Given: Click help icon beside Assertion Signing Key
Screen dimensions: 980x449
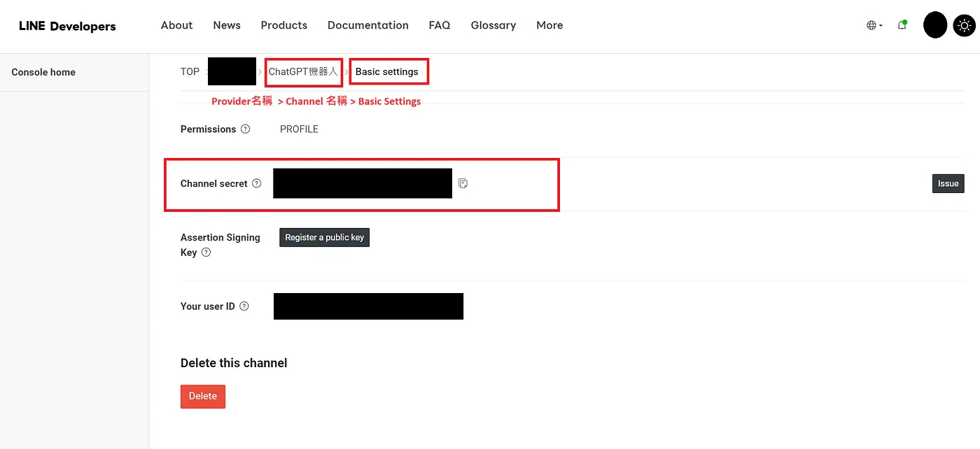Looking at the screenshot, I should click(x=206, y=253).
